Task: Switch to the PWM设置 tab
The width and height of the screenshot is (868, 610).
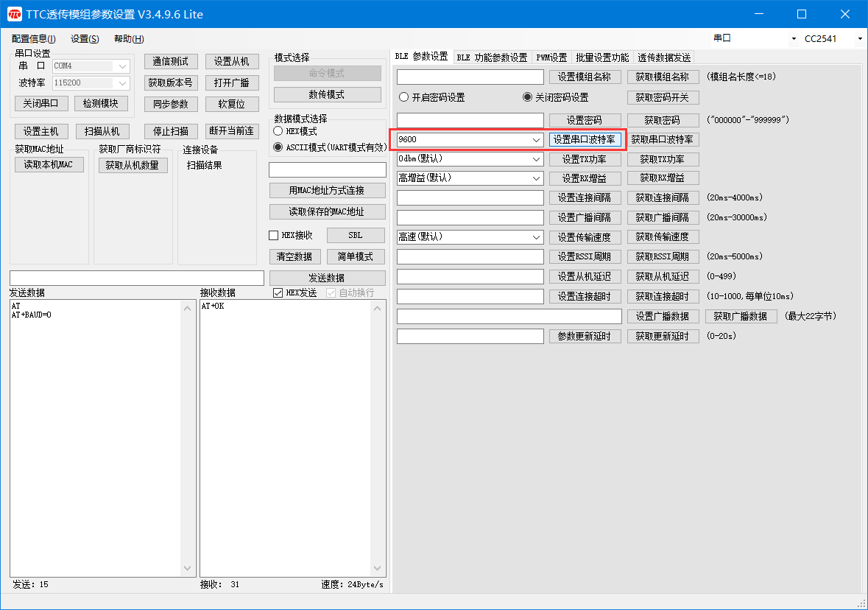Action: 551,56
